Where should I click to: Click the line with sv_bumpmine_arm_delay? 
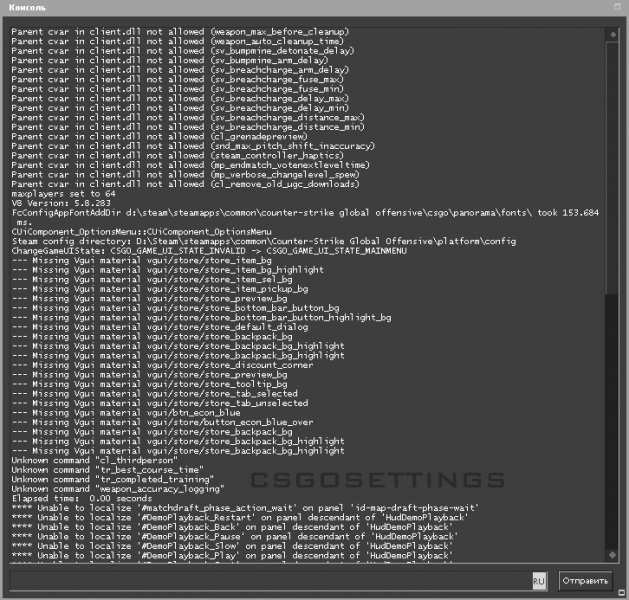pyautogui.click(x=170, y=61)
